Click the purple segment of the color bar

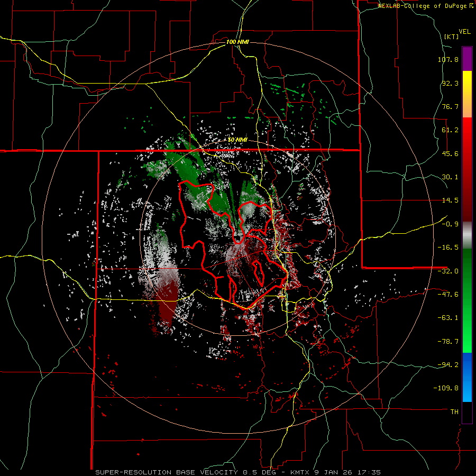pos(467,59)
